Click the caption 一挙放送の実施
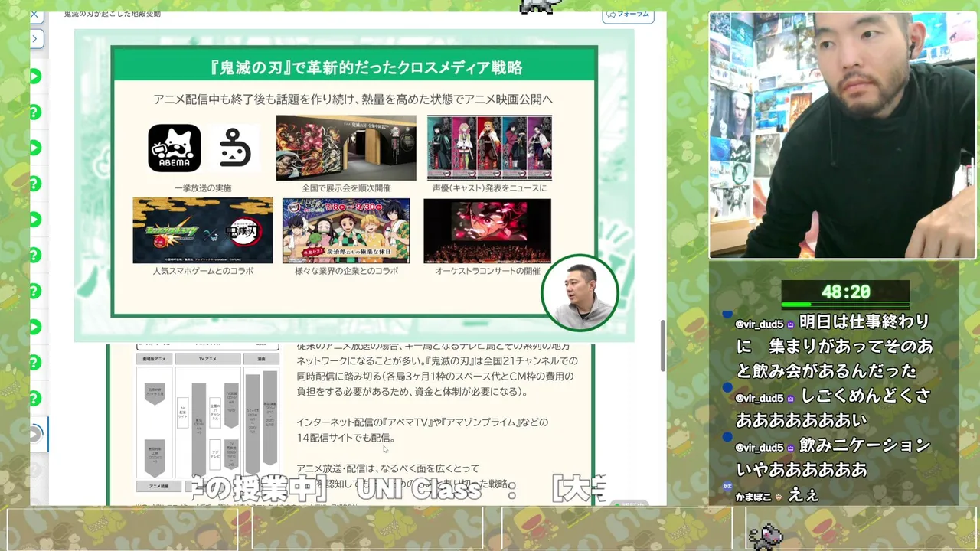Screen dimensions: 980x551 point(203,188)
